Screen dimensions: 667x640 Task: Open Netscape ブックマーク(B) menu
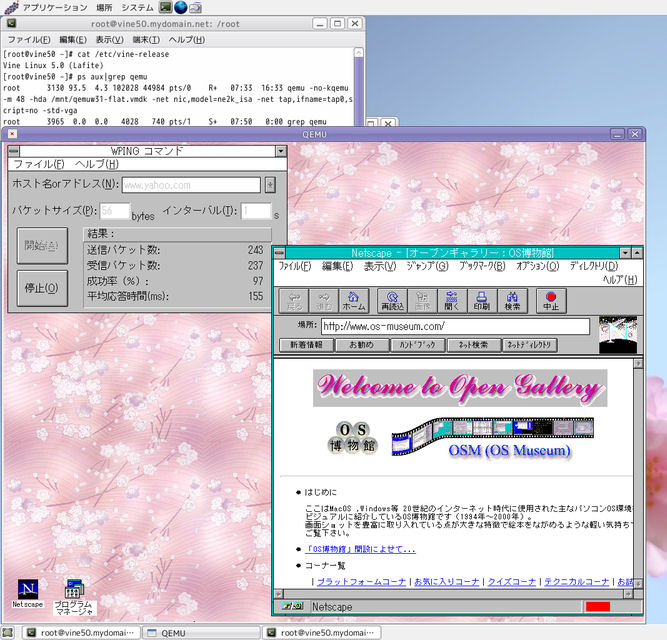tap(482, 266)
